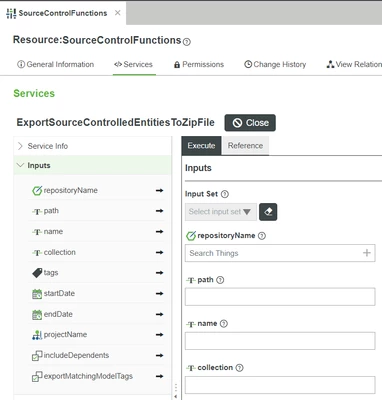Click help icon next to name field
The width and height of the screenshot is (382, 400).
click(x=224, y=324)
